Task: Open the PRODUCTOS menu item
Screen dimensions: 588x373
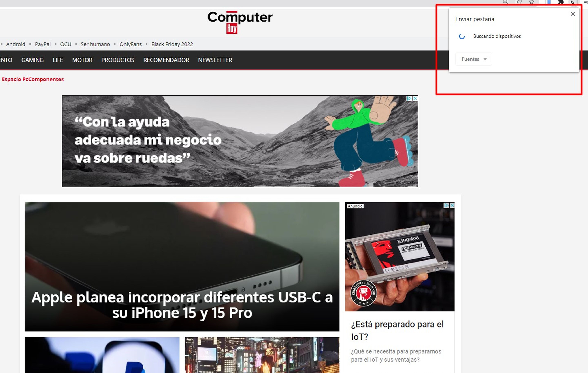Action: (118, 60)
